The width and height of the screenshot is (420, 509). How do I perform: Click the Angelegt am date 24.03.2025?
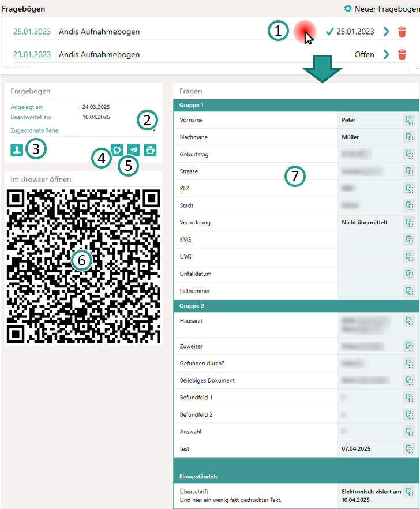tap(96, 107)
